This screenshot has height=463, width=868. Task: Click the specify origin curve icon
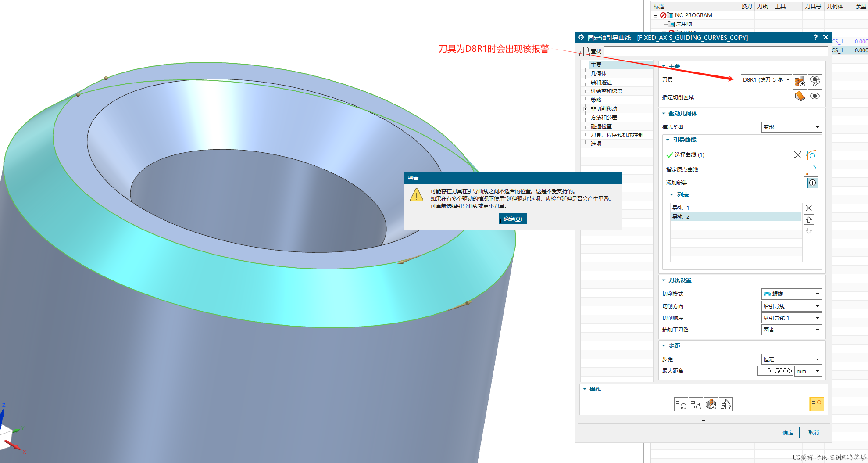click(x=811, y=170)
